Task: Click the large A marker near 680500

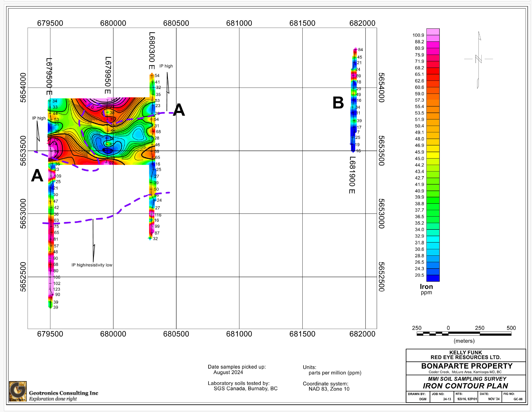Action: point(179,110)
